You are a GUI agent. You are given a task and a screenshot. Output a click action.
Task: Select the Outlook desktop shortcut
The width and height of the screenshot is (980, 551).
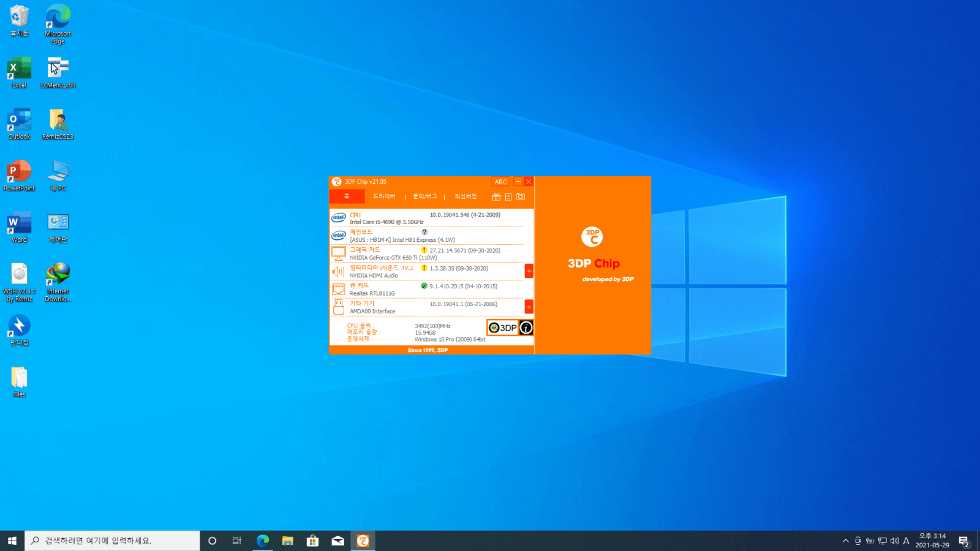[x=19, y=124]
